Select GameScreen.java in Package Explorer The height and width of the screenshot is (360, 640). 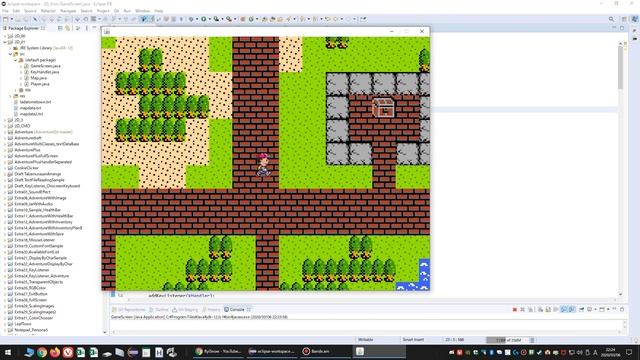45,66
